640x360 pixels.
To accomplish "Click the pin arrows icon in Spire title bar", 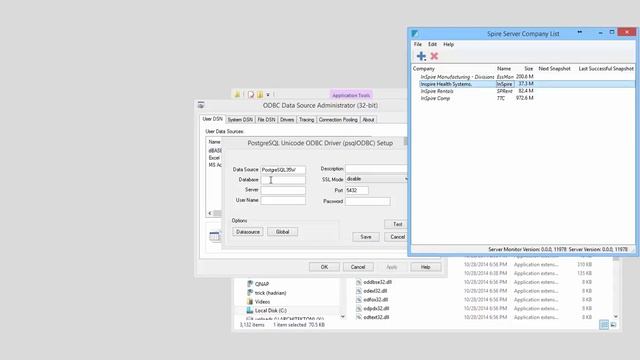I will [x=580, y=32].
